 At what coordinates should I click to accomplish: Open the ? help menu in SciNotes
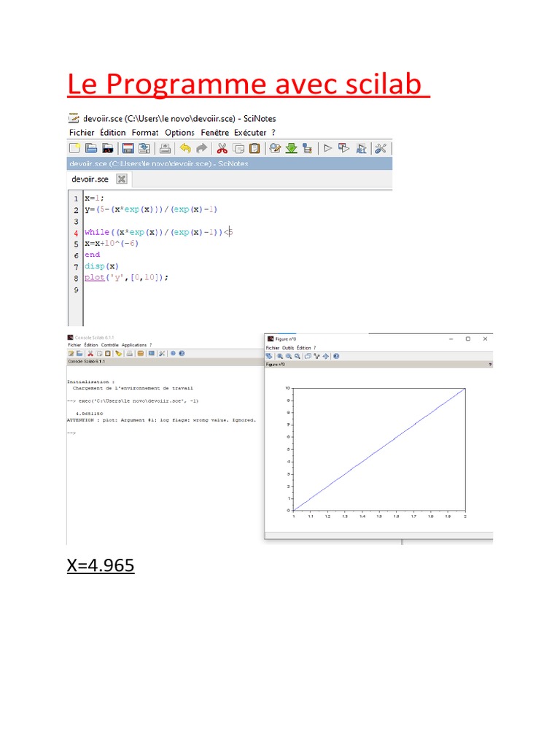(x=273, y=133)
